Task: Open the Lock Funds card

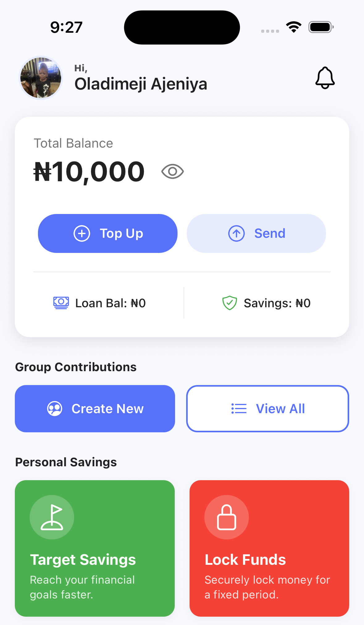Action: [269, 548]
